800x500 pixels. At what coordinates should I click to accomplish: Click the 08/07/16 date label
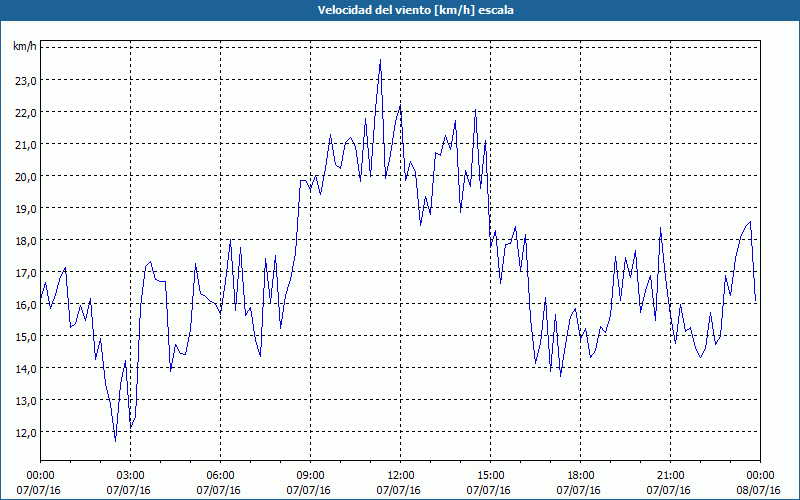coord(759,490)
